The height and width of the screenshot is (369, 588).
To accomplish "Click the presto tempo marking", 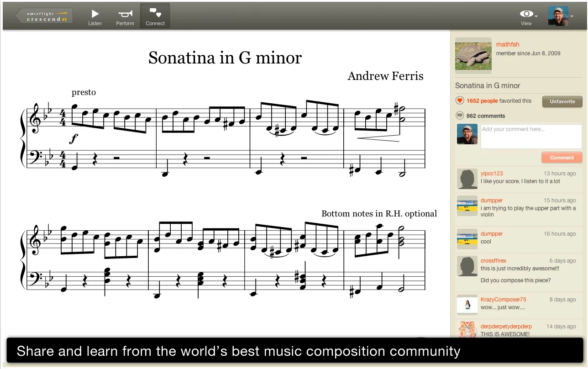I will pos(84,93).
